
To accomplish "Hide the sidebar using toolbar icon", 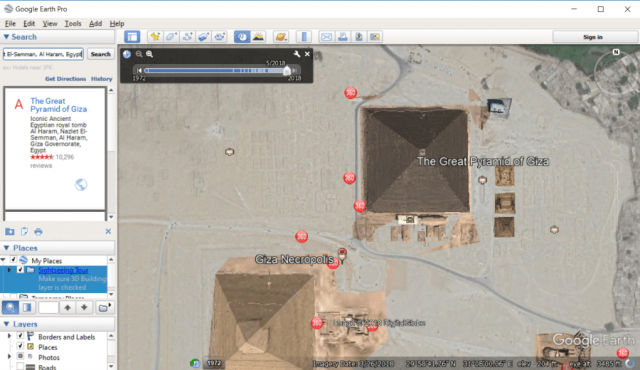I will coord(132,37).
